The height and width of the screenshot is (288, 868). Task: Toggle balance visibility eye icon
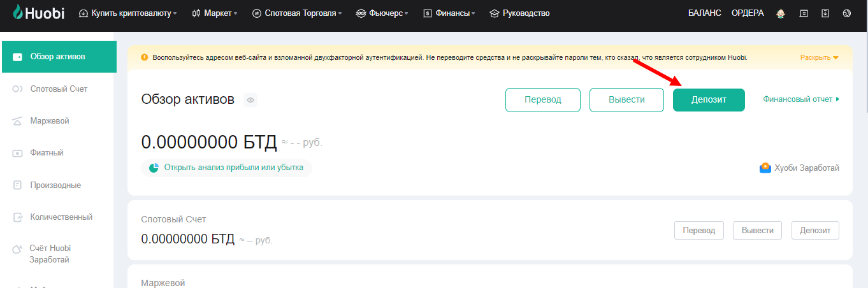click(x=250, y=100)
